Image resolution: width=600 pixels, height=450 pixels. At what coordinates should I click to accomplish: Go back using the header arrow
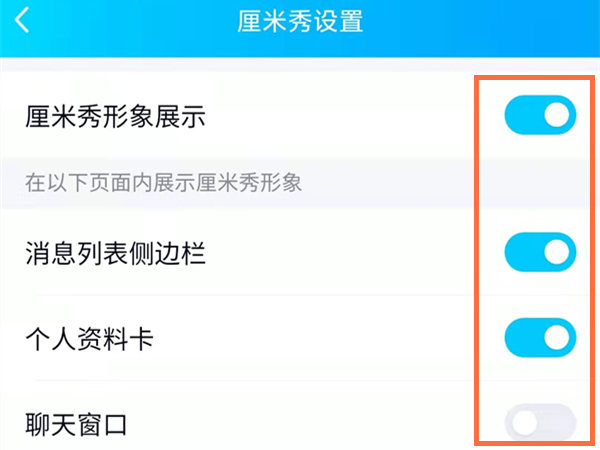22,21
